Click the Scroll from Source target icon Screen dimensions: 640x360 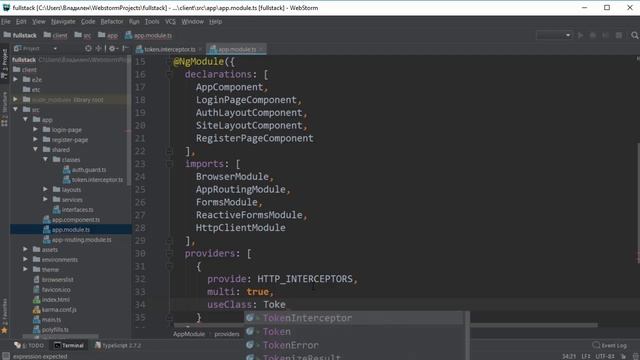click(88, 49)
